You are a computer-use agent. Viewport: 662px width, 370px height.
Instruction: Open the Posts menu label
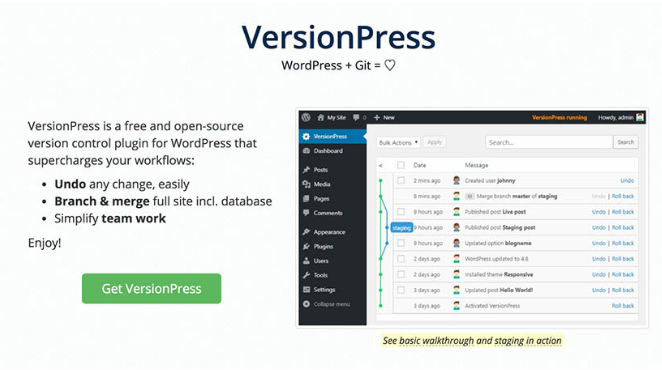coord(320,170)
